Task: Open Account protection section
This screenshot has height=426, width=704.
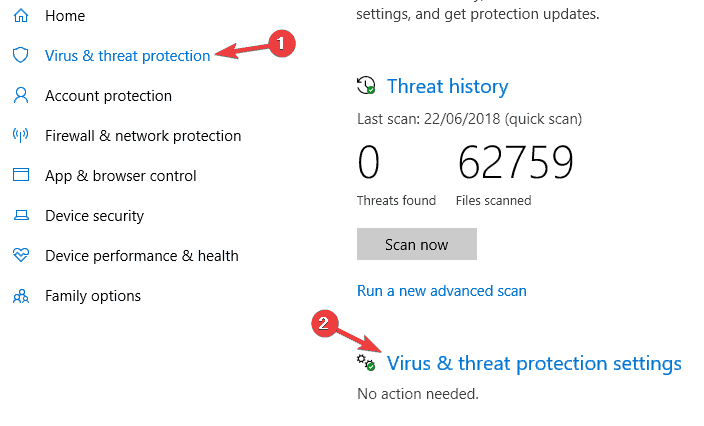Action: [108, 96]
